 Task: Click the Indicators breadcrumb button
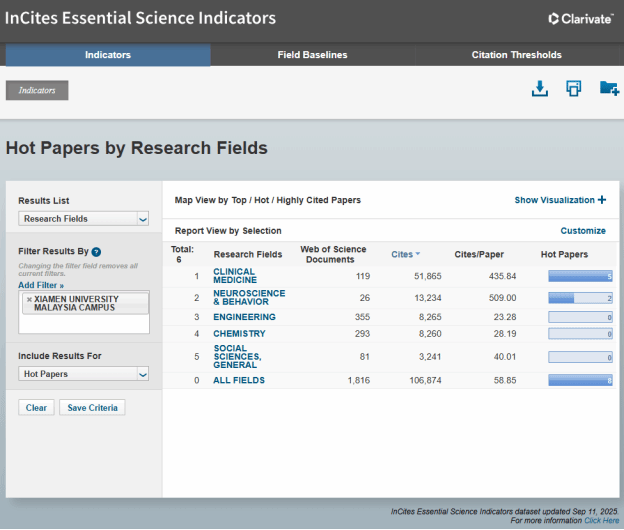[x=37, y=90]
